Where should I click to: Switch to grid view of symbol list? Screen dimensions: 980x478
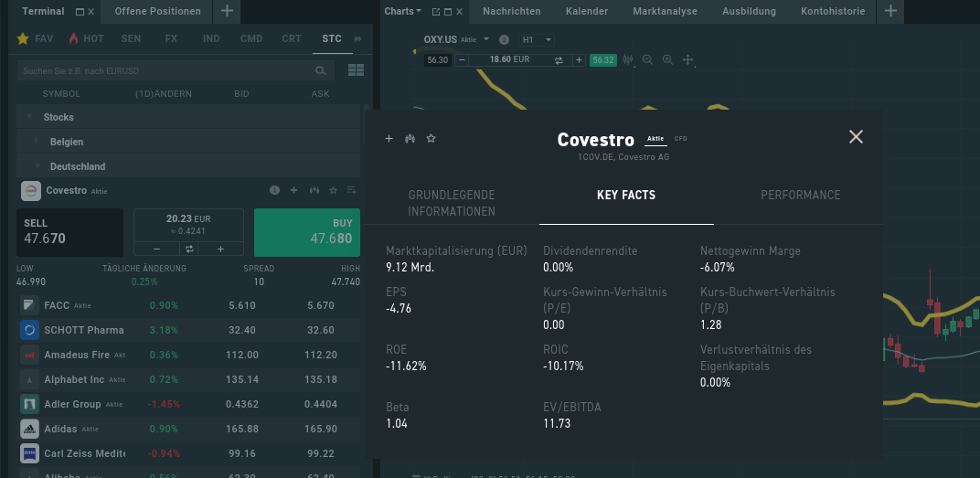click(x=356, y=70)
